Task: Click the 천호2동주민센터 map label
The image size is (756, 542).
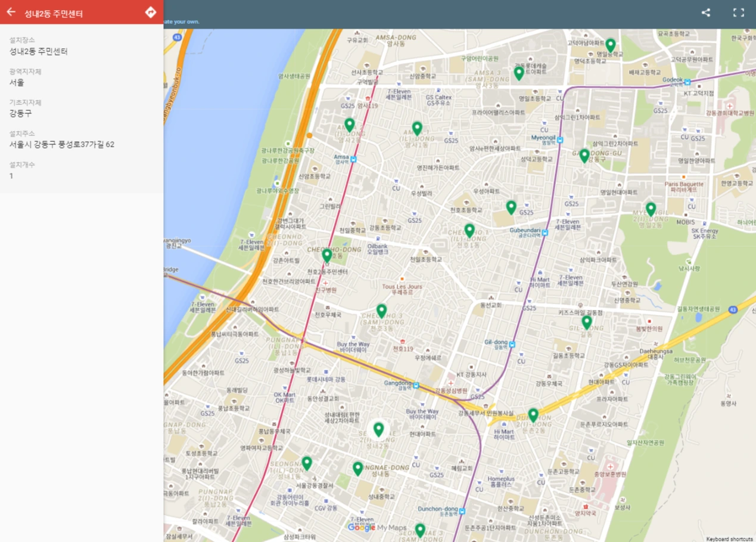Action: coord(326,272)
